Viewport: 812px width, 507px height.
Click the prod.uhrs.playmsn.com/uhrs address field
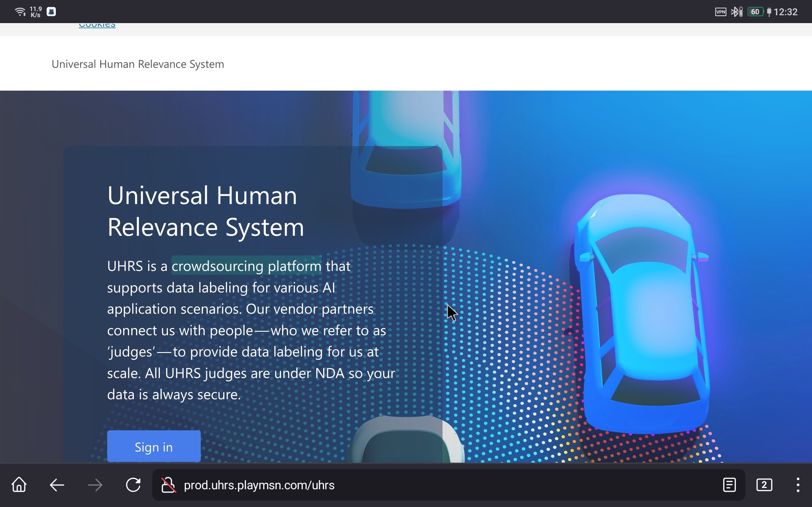pos(259,485)
